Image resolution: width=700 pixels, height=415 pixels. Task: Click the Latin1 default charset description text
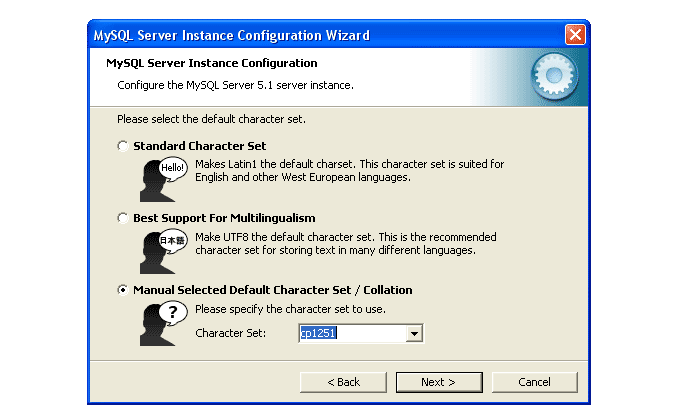(349, 170)
